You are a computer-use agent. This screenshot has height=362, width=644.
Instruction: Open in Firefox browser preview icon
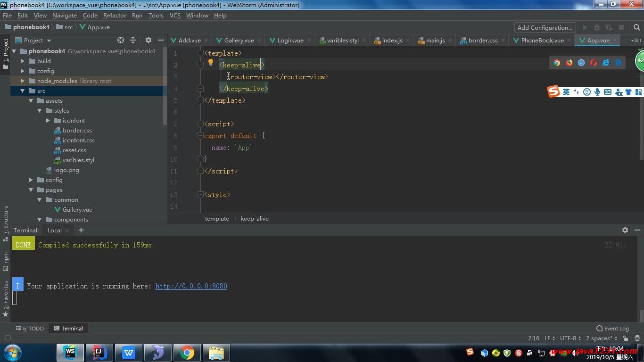(569, 63)
